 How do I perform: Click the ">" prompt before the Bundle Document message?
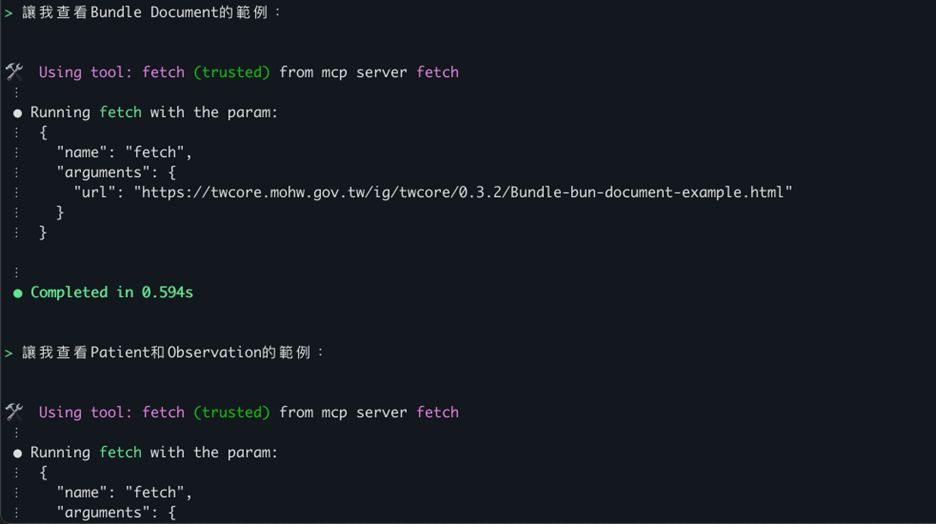[x=9, y=13]
